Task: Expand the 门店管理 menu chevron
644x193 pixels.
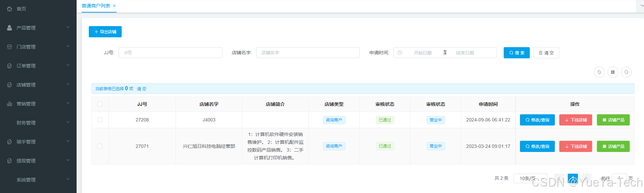Action: (68, 46)
